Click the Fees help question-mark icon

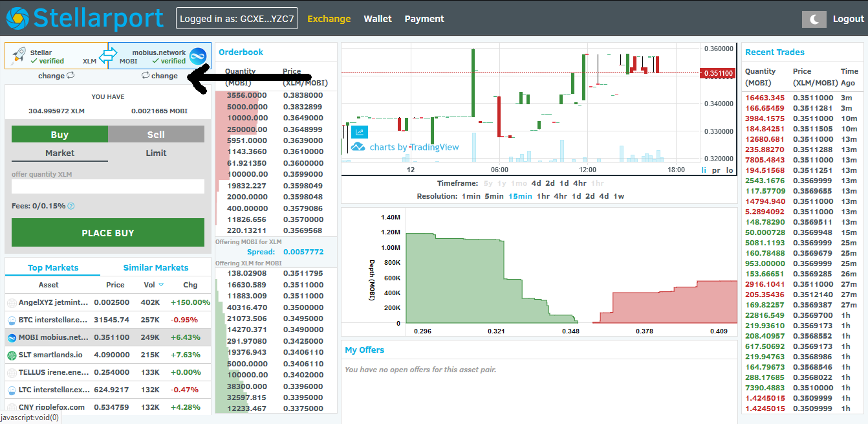click(x=71, y=206)
